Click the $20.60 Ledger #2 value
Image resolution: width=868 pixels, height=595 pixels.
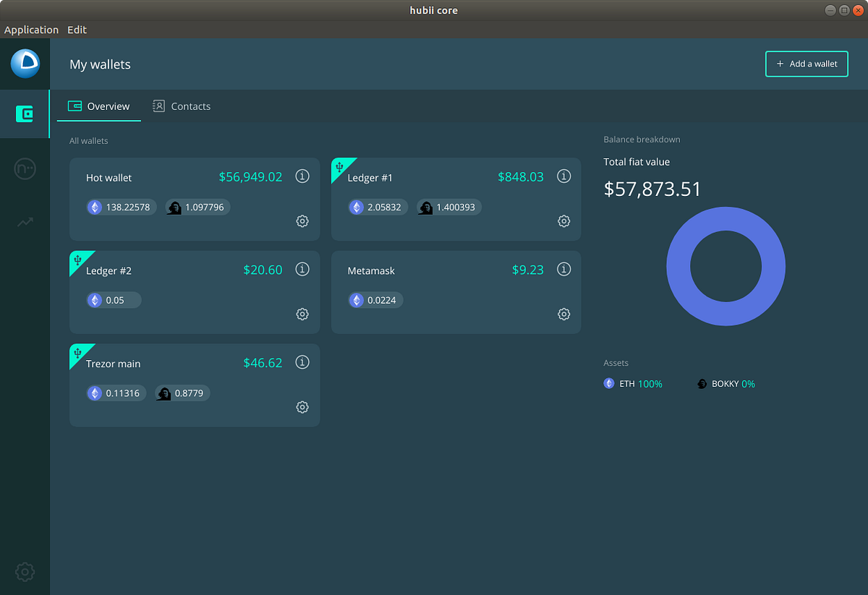[x=263, y=270]
